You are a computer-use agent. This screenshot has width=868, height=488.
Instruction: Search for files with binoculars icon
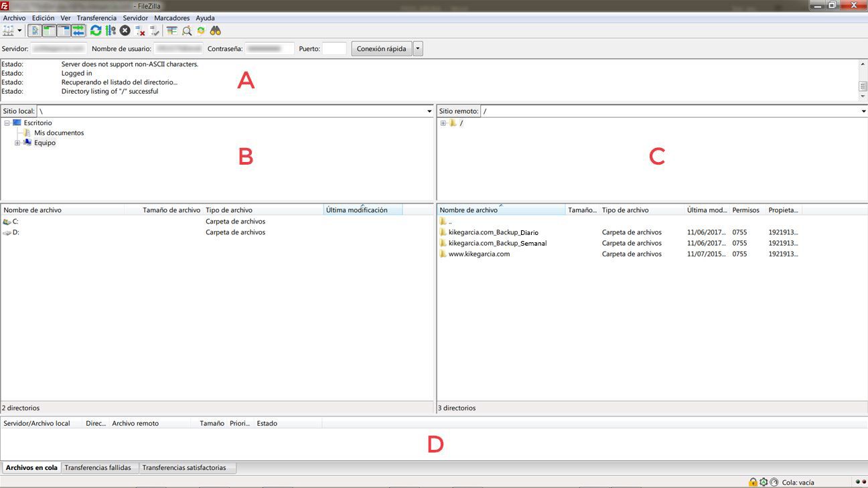click(x=216, y=30)
